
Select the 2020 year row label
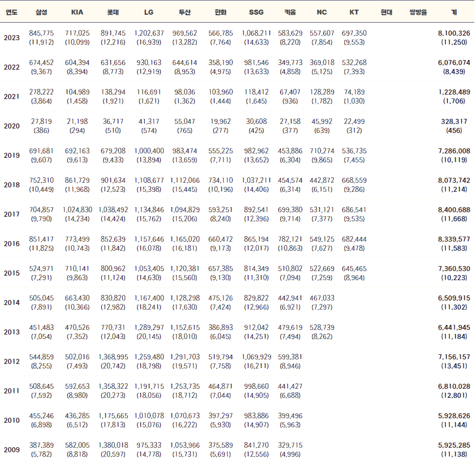pyautogui.click(x=11, y=126)
